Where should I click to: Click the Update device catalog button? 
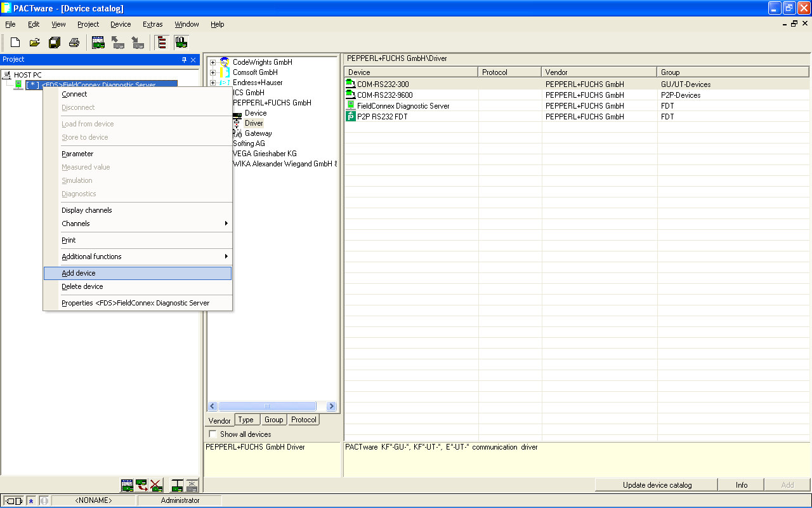pos(657,485)
